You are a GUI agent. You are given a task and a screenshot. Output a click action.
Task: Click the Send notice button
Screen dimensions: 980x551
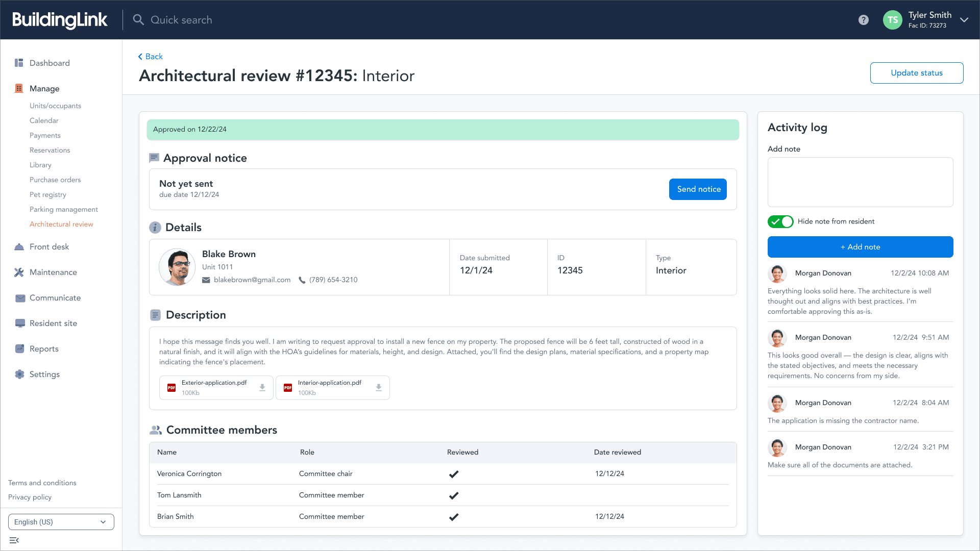pos(698,189)
